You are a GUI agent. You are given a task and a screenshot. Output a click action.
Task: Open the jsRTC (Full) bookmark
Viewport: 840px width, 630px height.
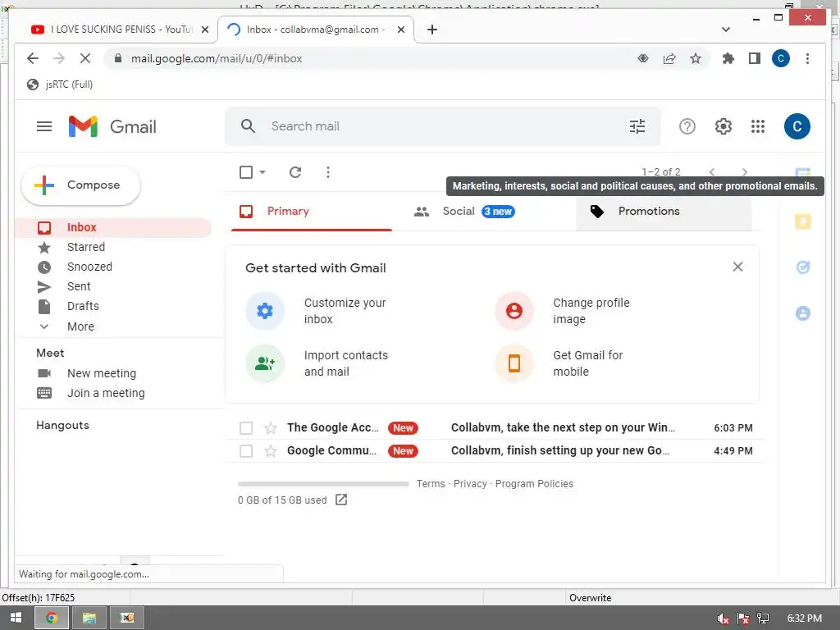(60, 84)
